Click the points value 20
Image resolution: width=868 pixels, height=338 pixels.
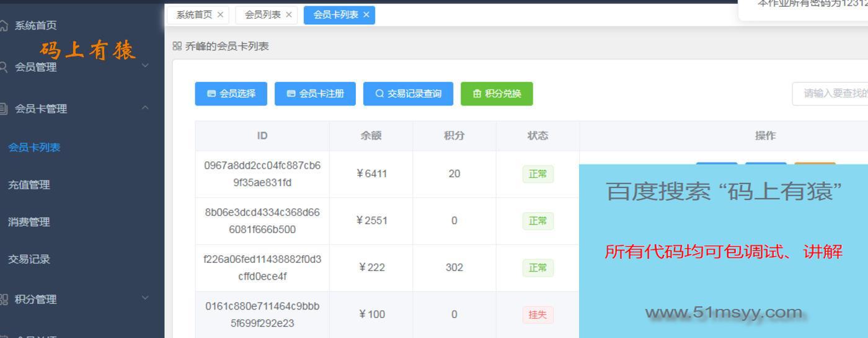(x=454, y=174)
